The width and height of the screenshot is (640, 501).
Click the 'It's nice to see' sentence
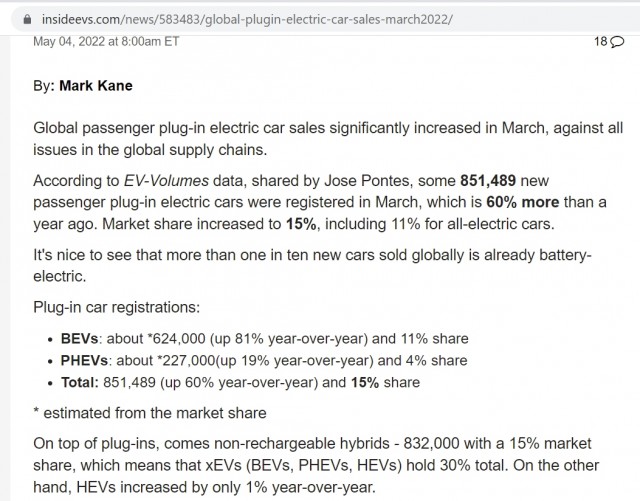312,265
